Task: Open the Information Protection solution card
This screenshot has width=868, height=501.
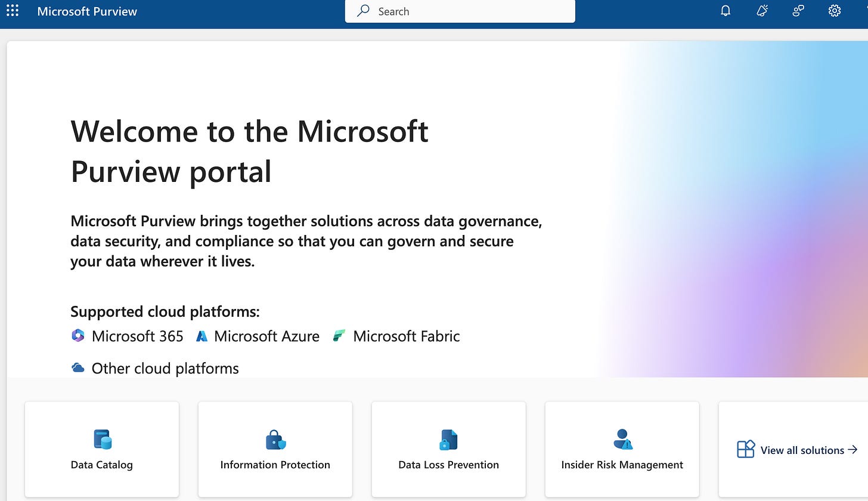Action: 275,449
